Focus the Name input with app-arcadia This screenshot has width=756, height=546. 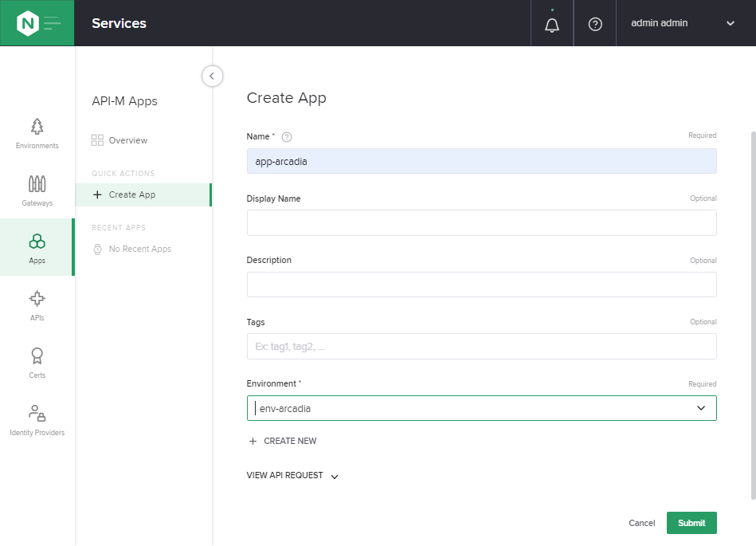tap(482, 161)
